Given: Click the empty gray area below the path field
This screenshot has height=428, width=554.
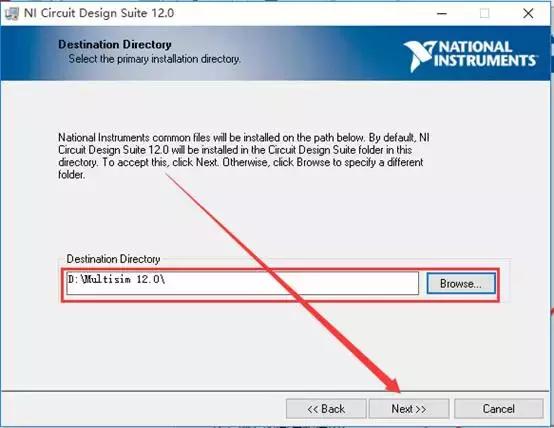Looking at the screenshot, I should pos(276,346).
